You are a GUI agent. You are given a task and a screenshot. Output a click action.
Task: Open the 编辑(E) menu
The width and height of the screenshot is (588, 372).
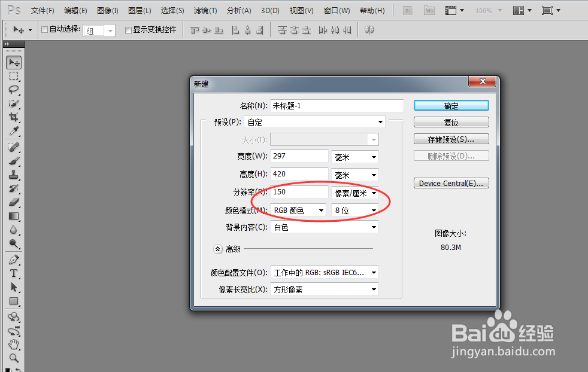tap(75, 11)
